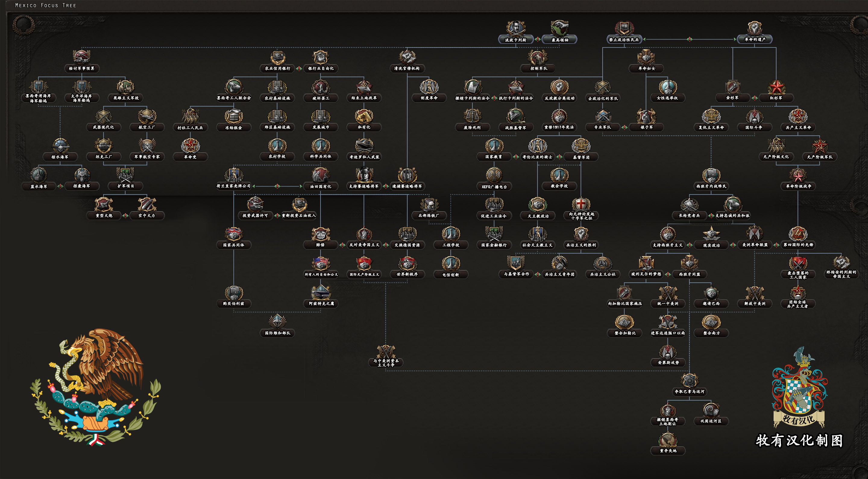Select the 西班牙内战难民 briefcase icon

pyautogui.click(x=711, y=175)
